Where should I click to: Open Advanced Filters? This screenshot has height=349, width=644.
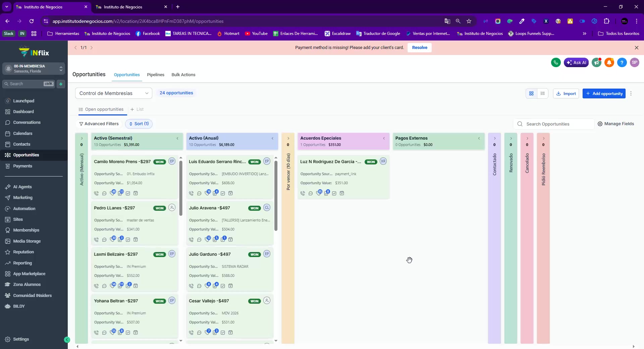click(x=99, y=124)
